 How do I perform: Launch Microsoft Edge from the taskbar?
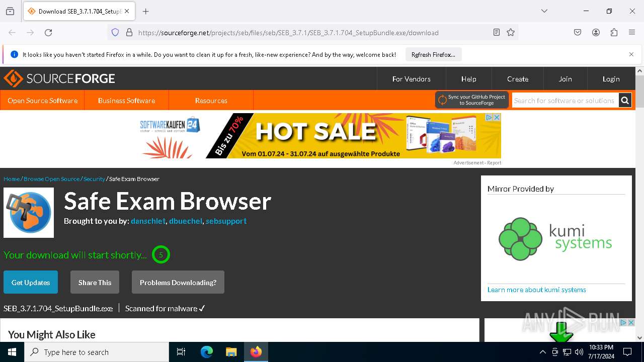tap(207, 352)
